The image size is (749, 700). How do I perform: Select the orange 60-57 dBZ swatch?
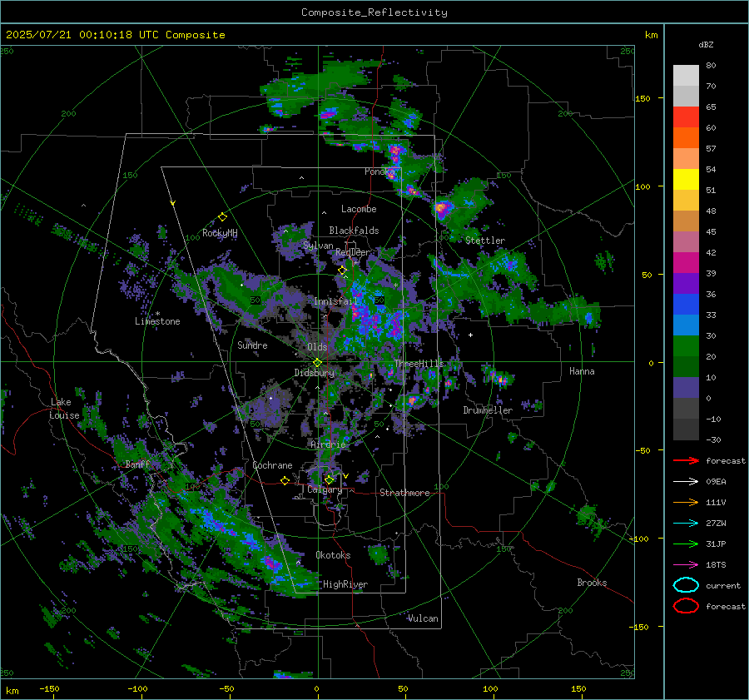[x=686, y=138]
